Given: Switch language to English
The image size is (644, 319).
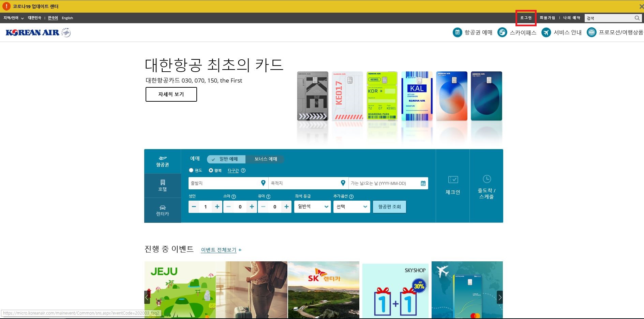Looking at the screenshot, I should (x=68, y=18).
